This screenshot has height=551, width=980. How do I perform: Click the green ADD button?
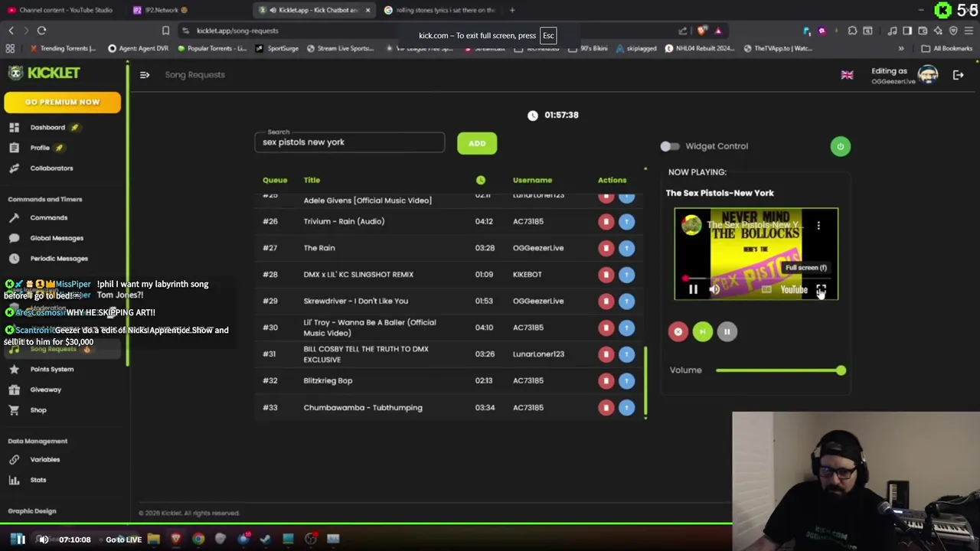(477, 143)
